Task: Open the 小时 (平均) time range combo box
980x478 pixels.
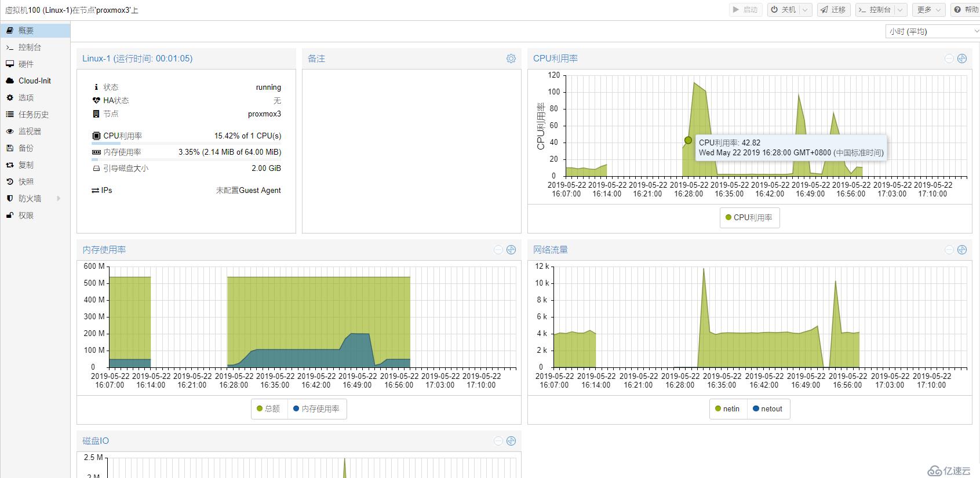Action: (932, 31)
